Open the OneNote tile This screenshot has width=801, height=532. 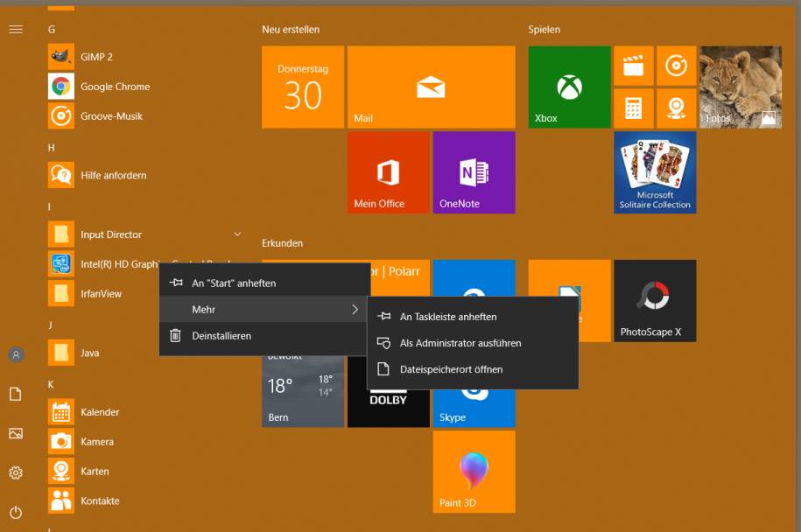(474, 172)
